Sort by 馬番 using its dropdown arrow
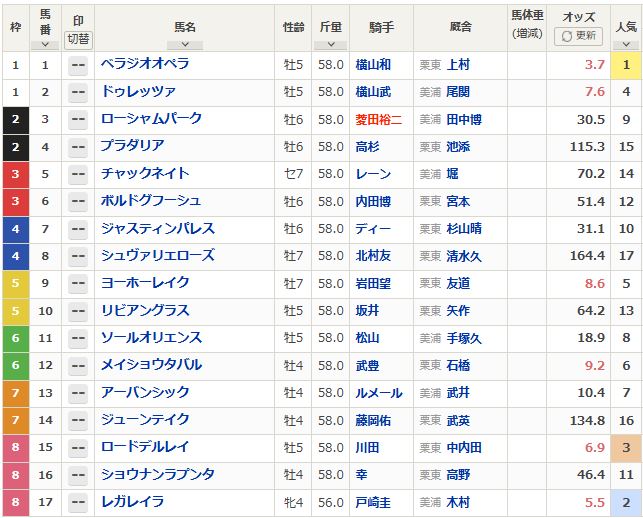Viewport: 643px width, 518px height. (45, 44)
